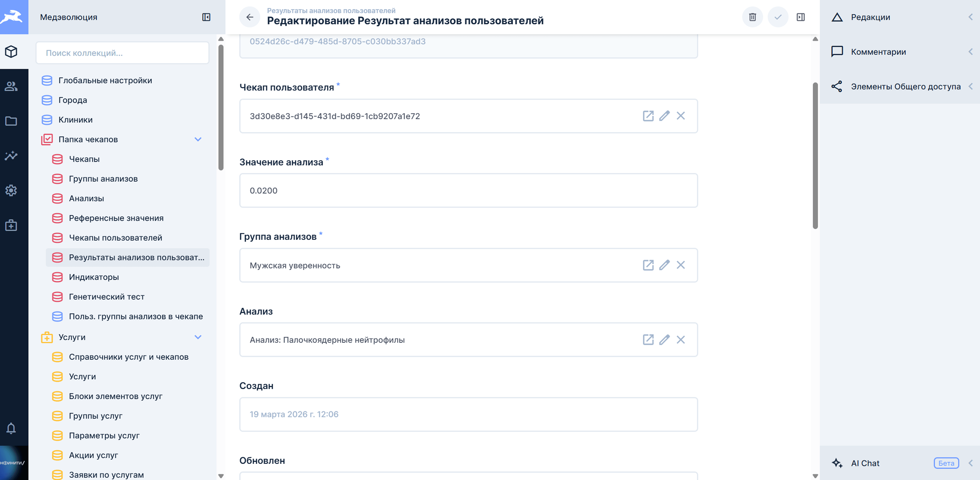Image resolution: width=980 pixels, height=480 pixels.
Task: Click Результаты анализов пользователей breadcrumb link
Action: click(x=331, y=11)
